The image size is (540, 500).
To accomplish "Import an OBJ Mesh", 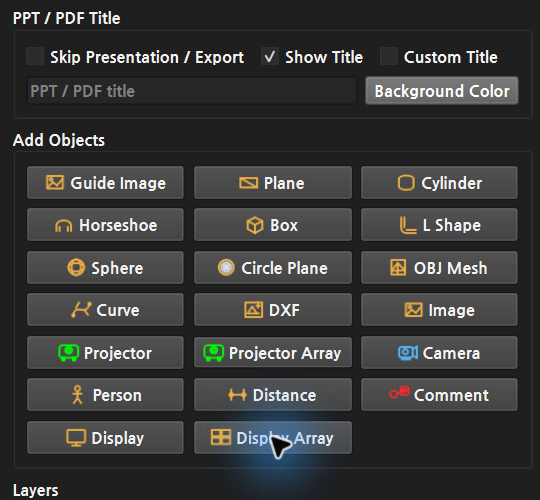I will (x=439, y=268).
